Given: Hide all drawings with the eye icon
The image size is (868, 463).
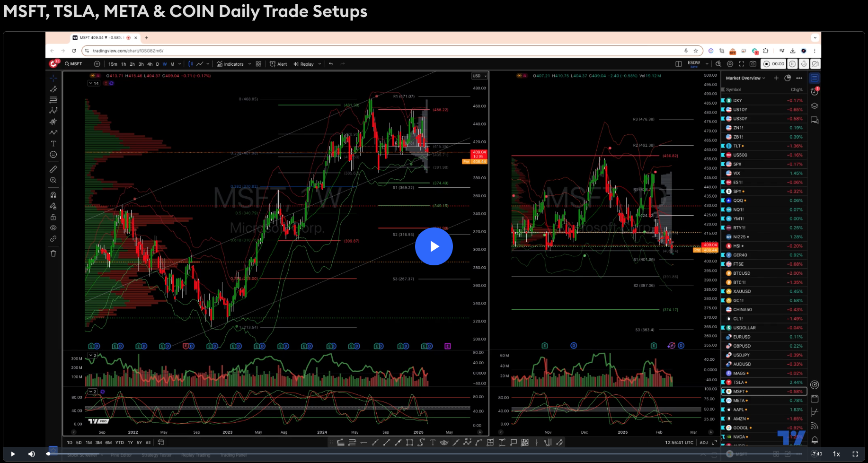Looking at the screenshot, I should pyautogui.click(x=53, y=228).
